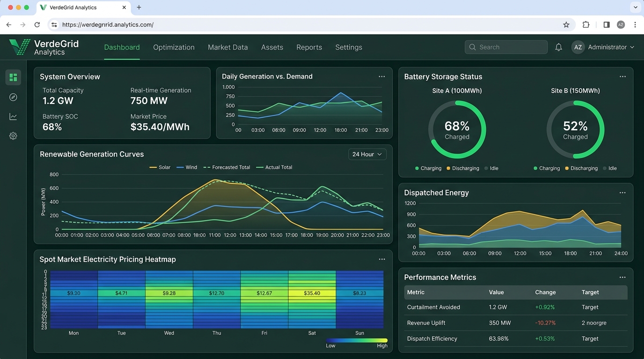Toggle the Solar series in legend
Viewport: 644px width, 359px height.
pos(160,167)
